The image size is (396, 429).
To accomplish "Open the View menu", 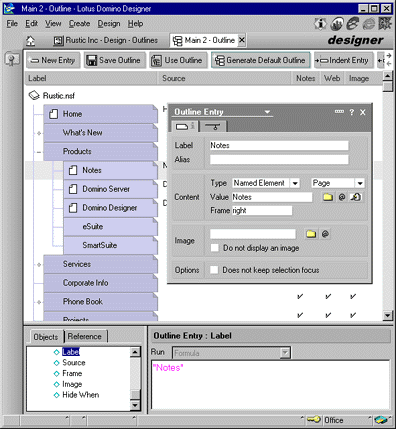I will click(x=53, y=24).
